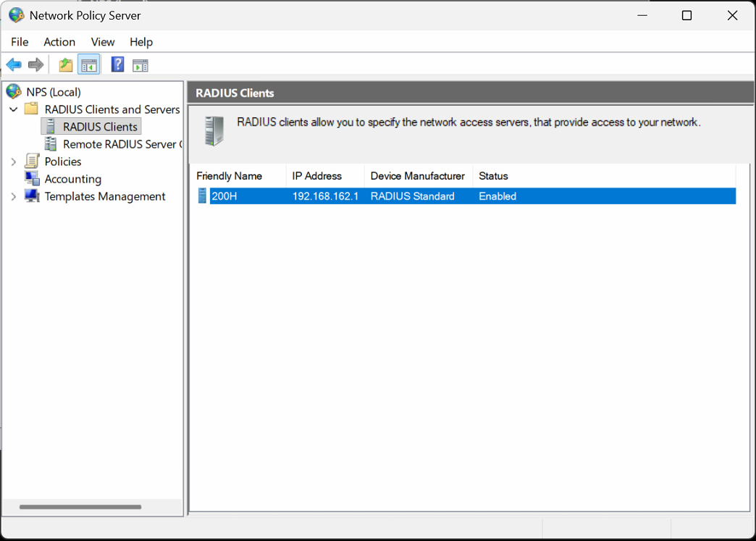Open the Action menu
756x541 pixels.
pyautogui.click(x=59, y=42)
